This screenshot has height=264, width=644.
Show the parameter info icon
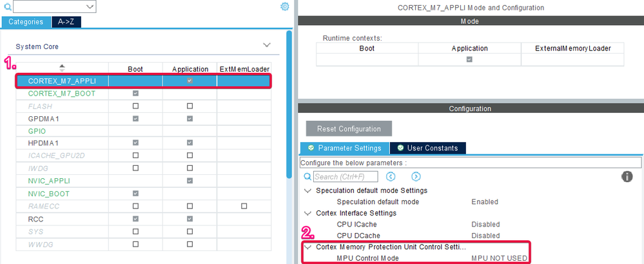tap(627, 177)
